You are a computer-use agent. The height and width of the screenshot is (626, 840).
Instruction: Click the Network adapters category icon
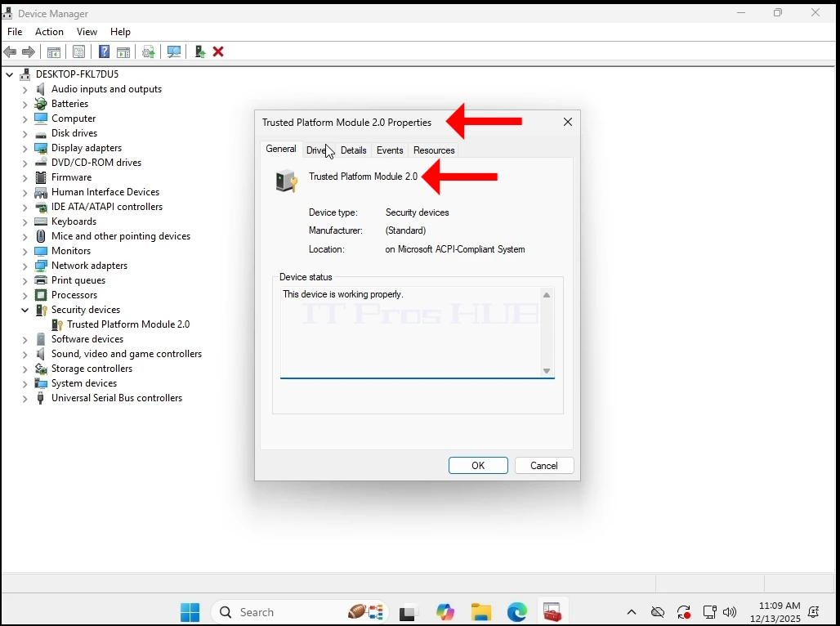tap(41, 266)
